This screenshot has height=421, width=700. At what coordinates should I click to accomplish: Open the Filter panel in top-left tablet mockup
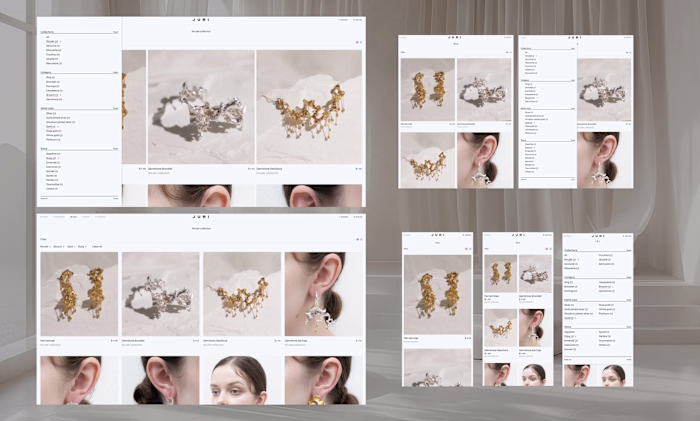(x=403, y=52)
